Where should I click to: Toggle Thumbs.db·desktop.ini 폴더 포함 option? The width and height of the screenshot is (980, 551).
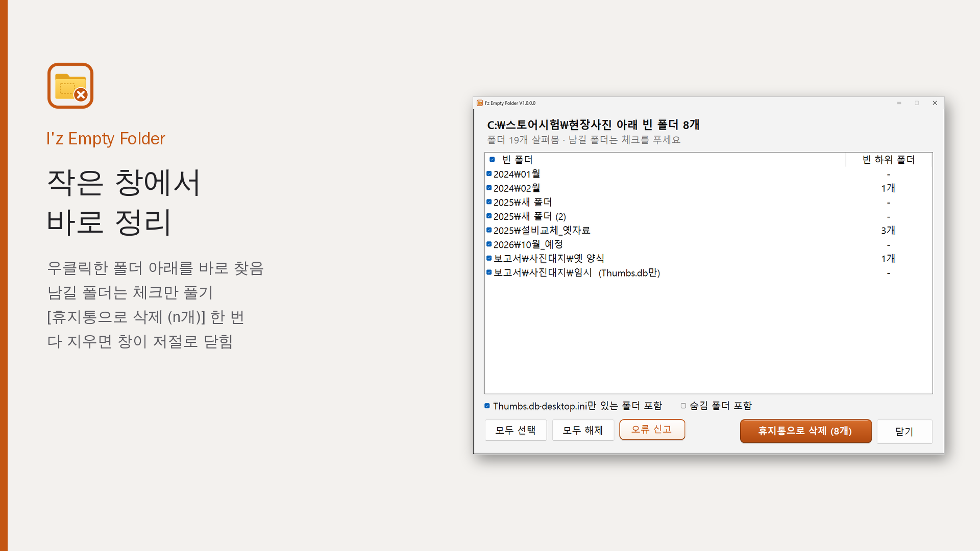487,406
